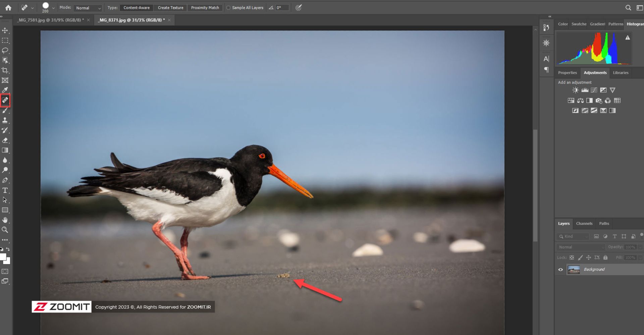Open the brush size preset picker

(53, 8)
